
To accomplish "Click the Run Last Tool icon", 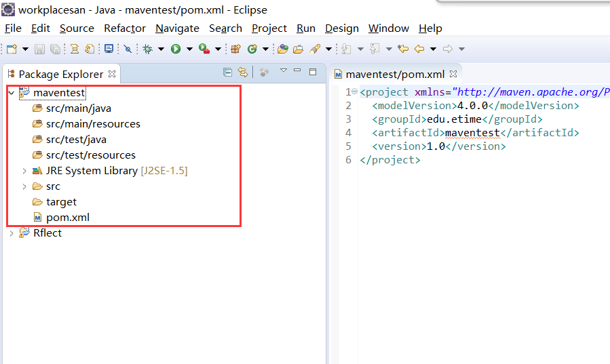I will 204,49.
